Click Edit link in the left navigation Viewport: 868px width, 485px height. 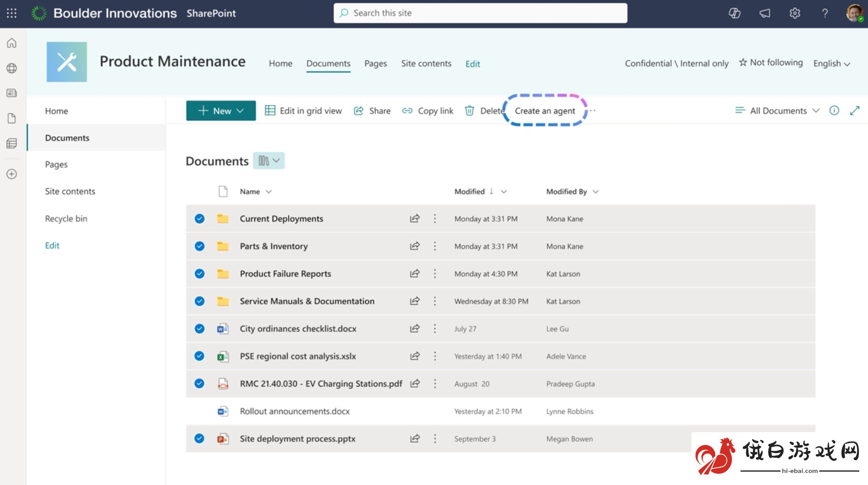pos(52,245)
